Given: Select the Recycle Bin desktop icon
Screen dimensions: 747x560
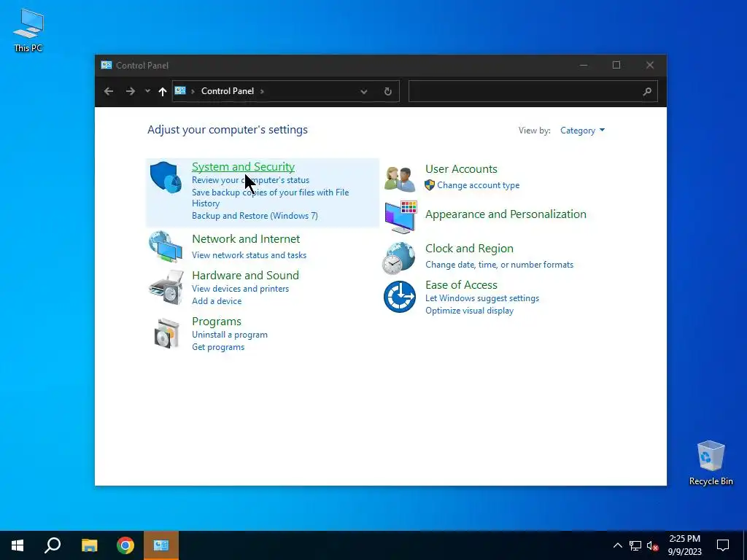Looking at the screenshot, I should 711,463.
